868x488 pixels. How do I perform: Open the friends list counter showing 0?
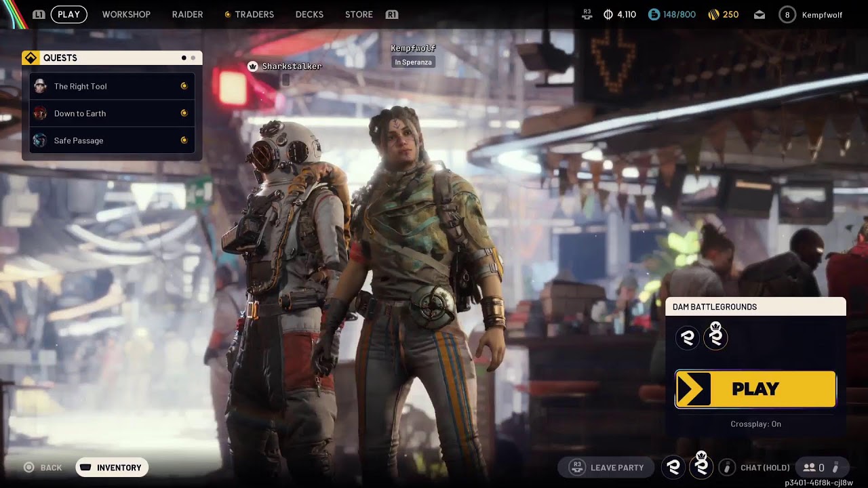click(821, 468)
